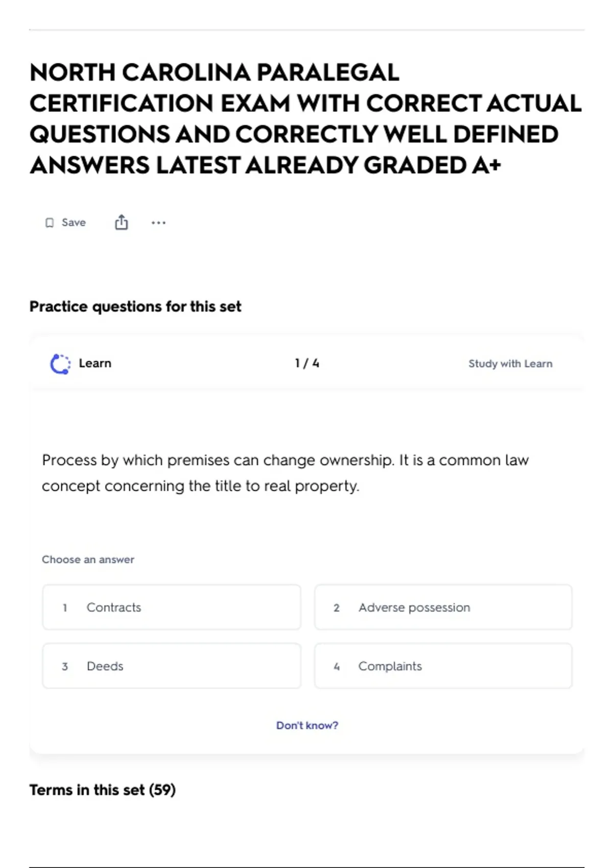613x868 pixels.
Task: Click the Terms in this set (59) heading
Action: pyautogui.click(x=103, y=790)
